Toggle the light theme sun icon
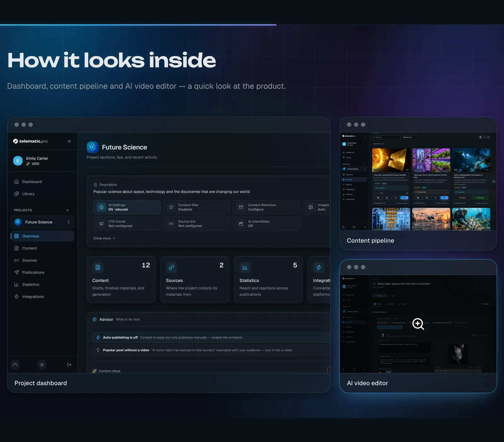Image resolution: width=504 pixels, height=442 pixels. coord(42,365)
